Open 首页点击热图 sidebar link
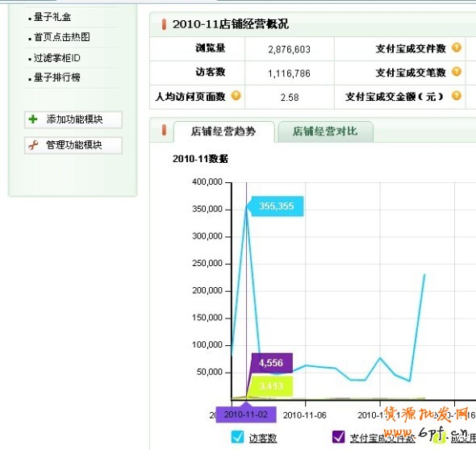This screenshot has width=476, height=450. [x=61, y=37]
